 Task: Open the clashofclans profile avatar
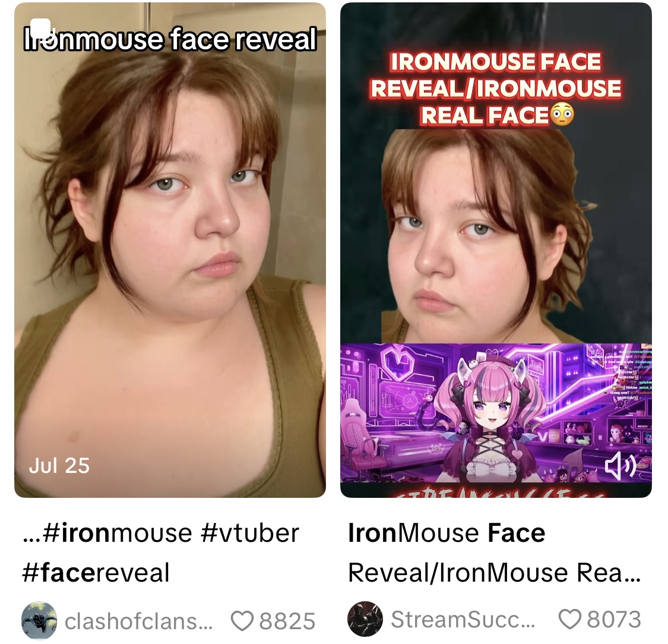(39, 621)
